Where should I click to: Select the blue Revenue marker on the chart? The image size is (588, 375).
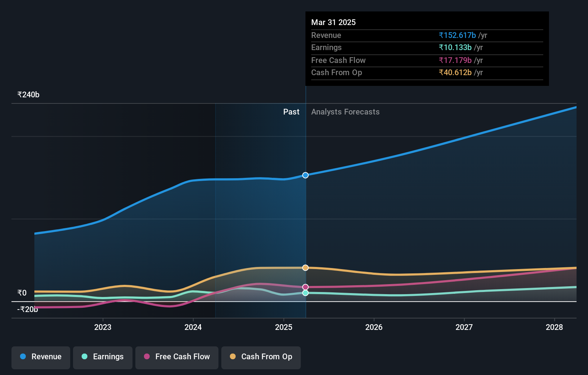(x=305, y=175)
